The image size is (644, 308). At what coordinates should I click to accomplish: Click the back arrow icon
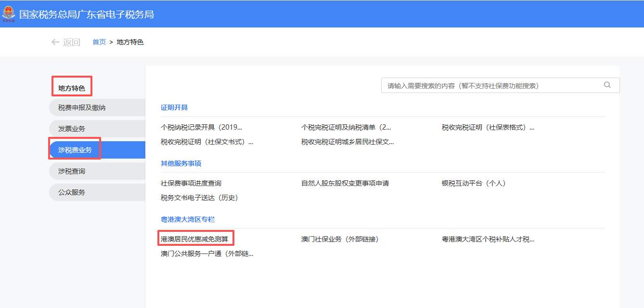55,42
